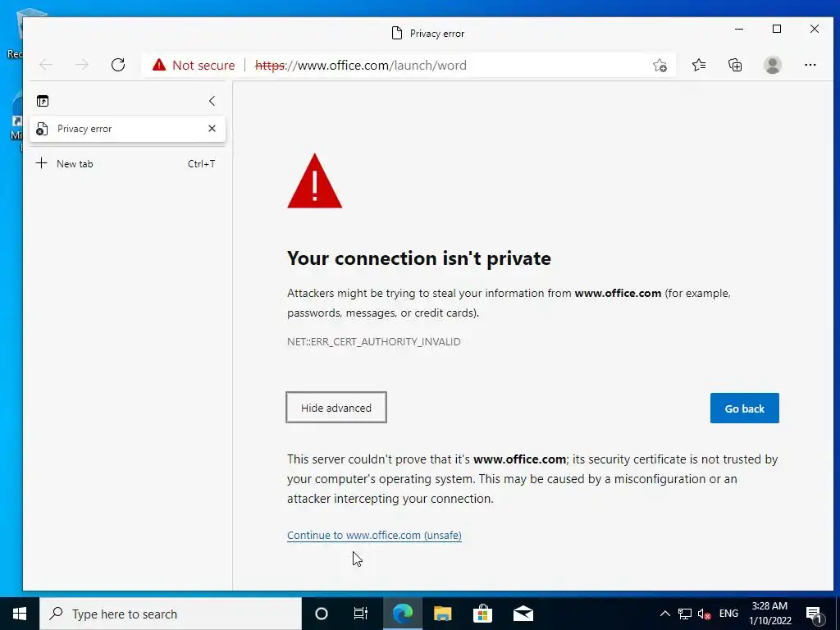Image resolution: width=840 pixels, height=630 pixels.
Task: Click the browser Forward arrow
Action: point(82,65)
